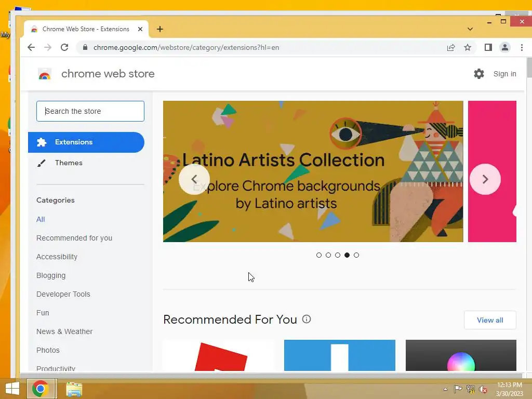Open the web store settings gear
This screenshot has width=532, height=399.
click(x=478, y=74)
